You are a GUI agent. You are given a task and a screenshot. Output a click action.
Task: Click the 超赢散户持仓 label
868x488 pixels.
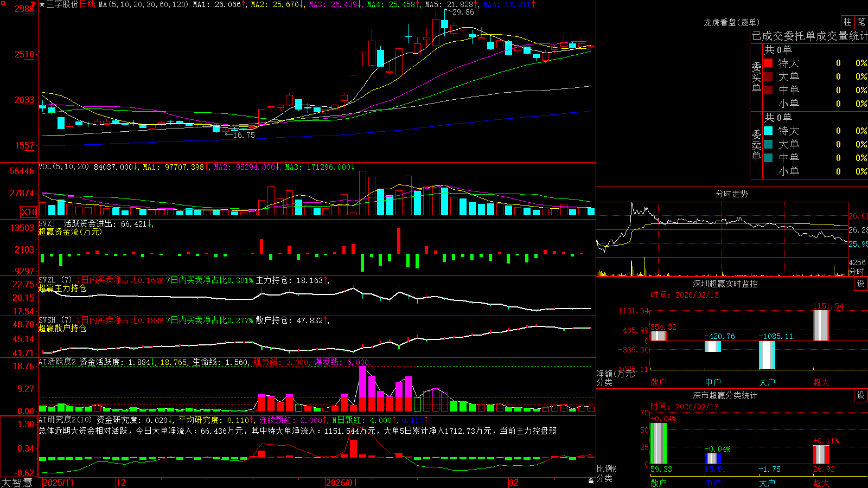click(62, 329)
